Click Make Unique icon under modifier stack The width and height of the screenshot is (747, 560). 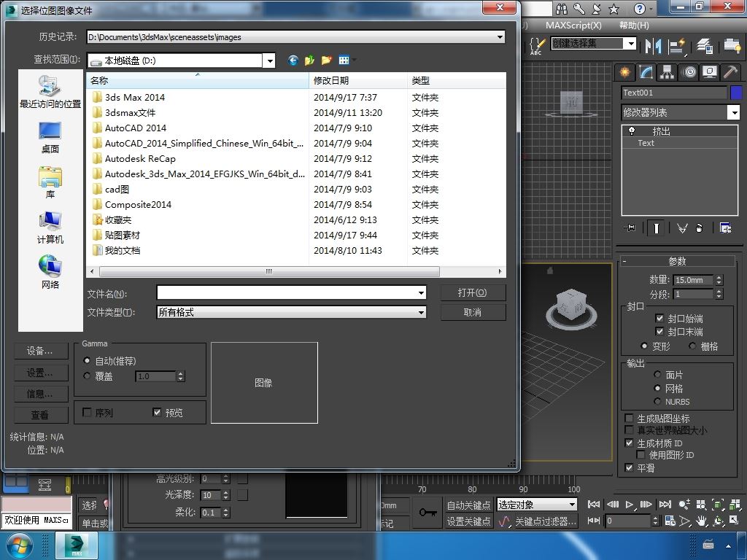[682, 228]
